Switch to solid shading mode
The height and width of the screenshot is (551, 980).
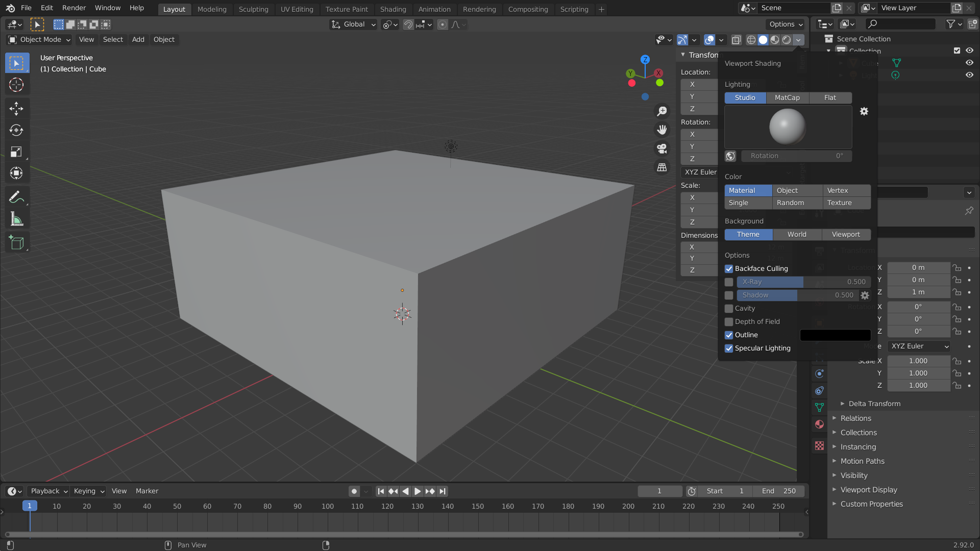tap(763, 40)
